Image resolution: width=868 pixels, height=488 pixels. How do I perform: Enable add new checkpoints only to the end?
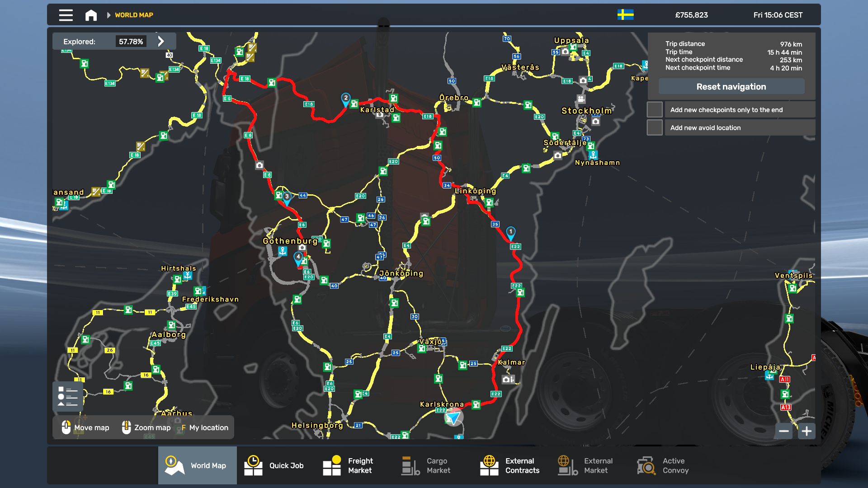point(655,110)
